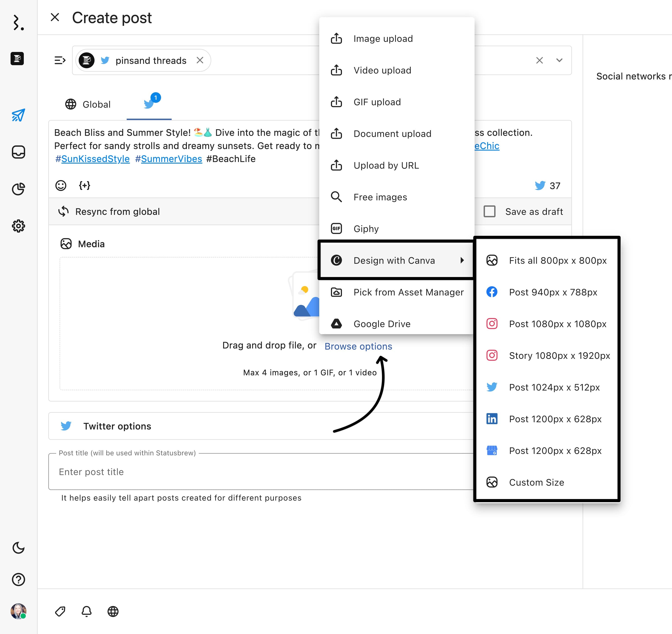Viewport: 672px width, 634px height.
Task: Check the Save as draft checkbox
Action: [x=489, y=212]
